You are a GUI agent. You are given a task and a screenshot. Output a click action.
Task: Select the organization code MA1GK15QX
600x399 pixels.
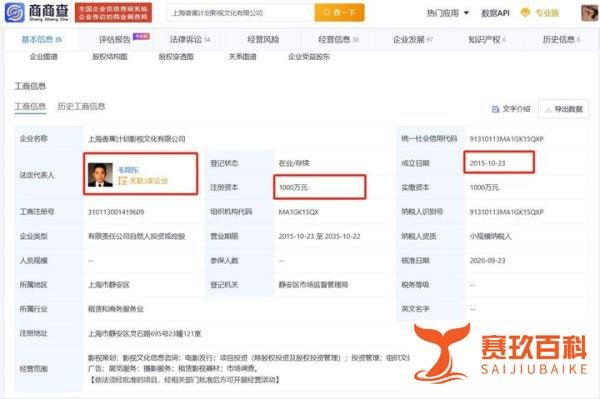[298, 212]
